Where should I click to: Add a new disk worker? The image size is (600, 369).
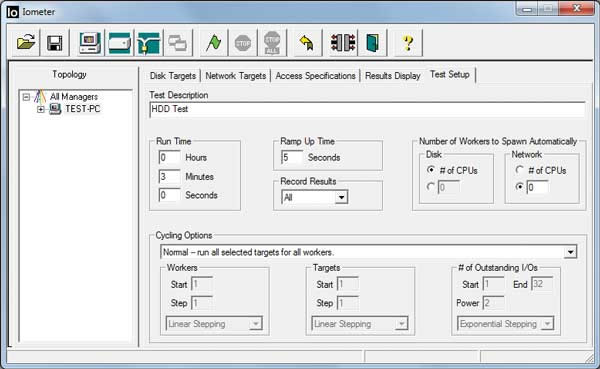click(119, 42)
